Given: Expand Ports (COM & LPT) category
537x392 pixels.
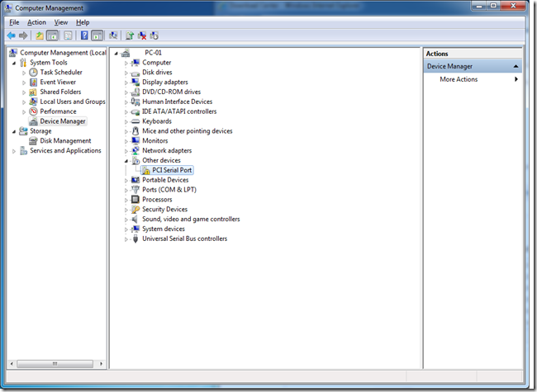Looking at the screenshot, I should coord(126,190).
